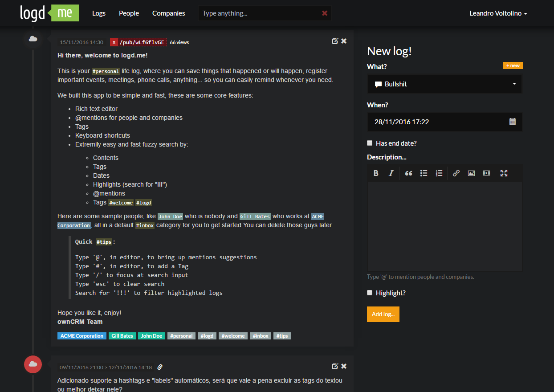Screen dimensions: 554x392
Task: Click red cloud timeline marker
Action: coord(33,364)
